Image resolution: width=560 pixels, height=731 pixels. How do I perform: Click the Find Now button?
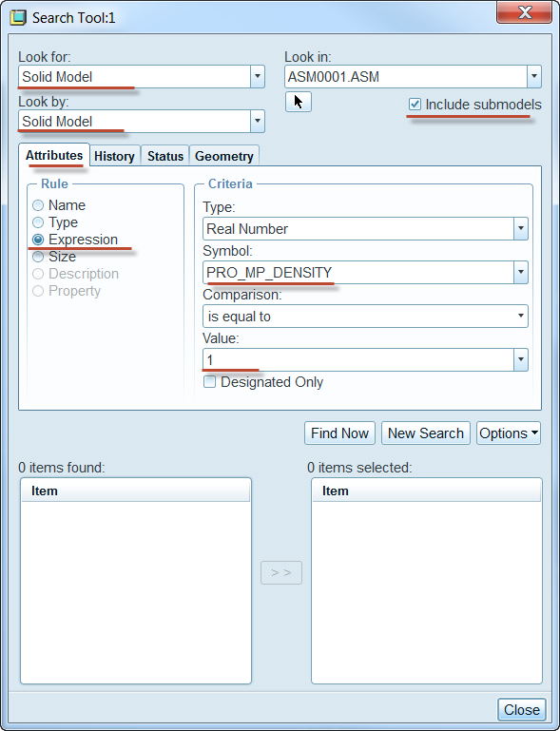339,433
